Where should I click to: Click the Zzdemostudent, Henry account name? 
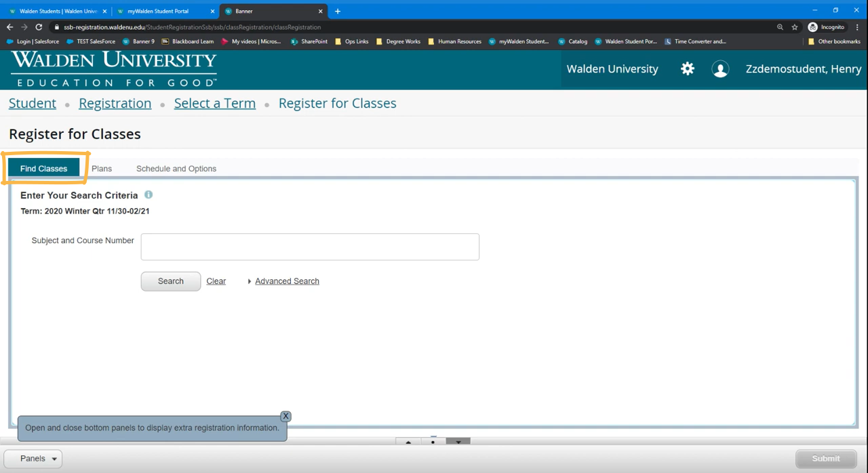pos(804,69)
